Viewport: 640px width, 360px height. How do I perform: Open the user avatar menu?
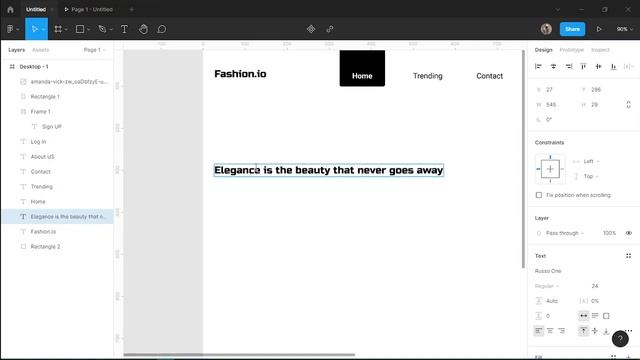[546, 29]
